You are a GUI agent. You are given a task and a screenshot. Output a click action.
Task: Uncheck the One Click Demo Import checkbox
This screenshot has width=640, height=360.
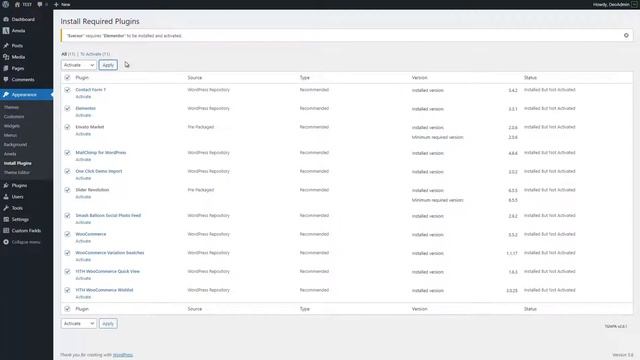(67, 171)
